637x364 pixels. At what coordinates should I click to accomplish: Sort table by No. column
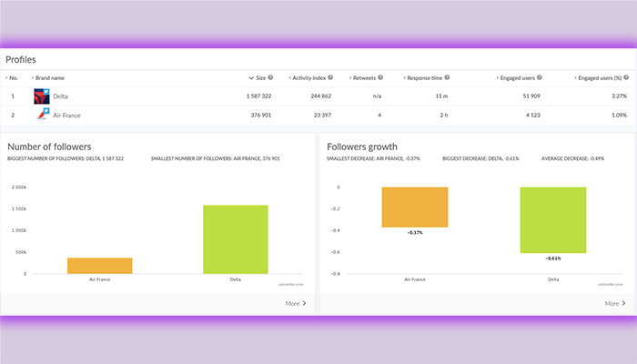pyautogui.click(x=12, y=78)
